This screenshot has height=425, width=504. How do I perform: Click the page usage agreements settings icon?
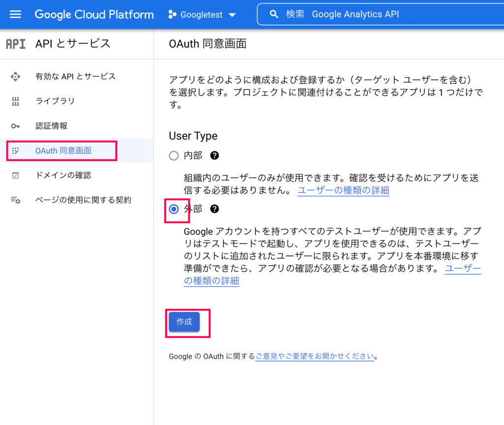coord(15,200)
